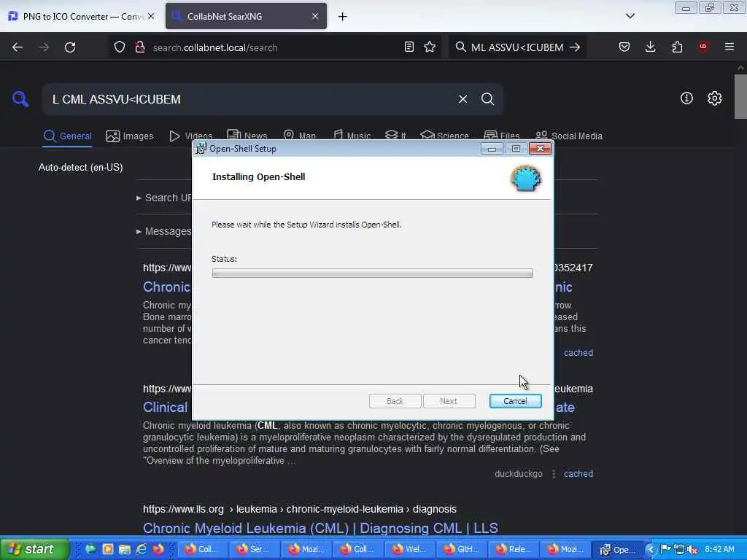Image resolution: width=747 pixels, height=560 pixels.
Task: Expand the Messages section
Action: click(163, 231)
